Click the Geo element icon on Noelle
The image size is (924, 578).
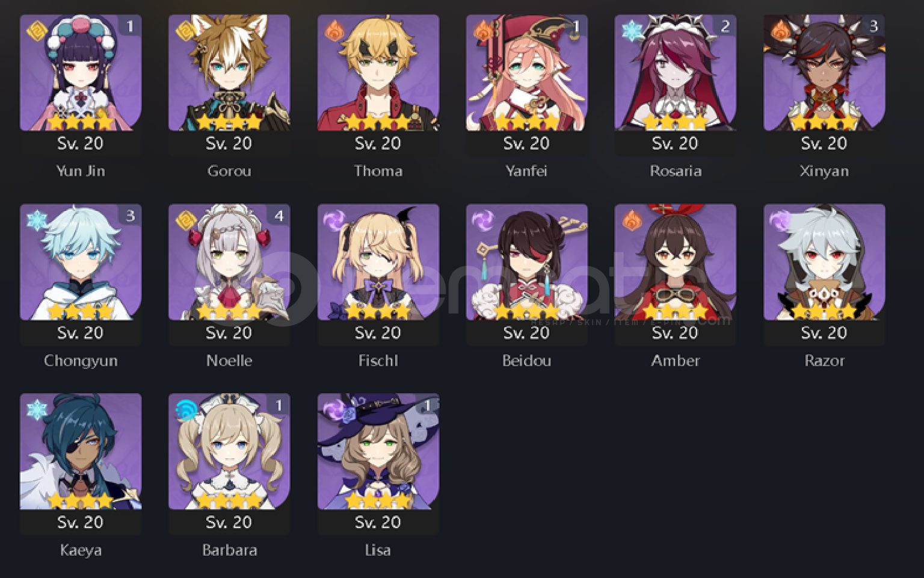185,219
